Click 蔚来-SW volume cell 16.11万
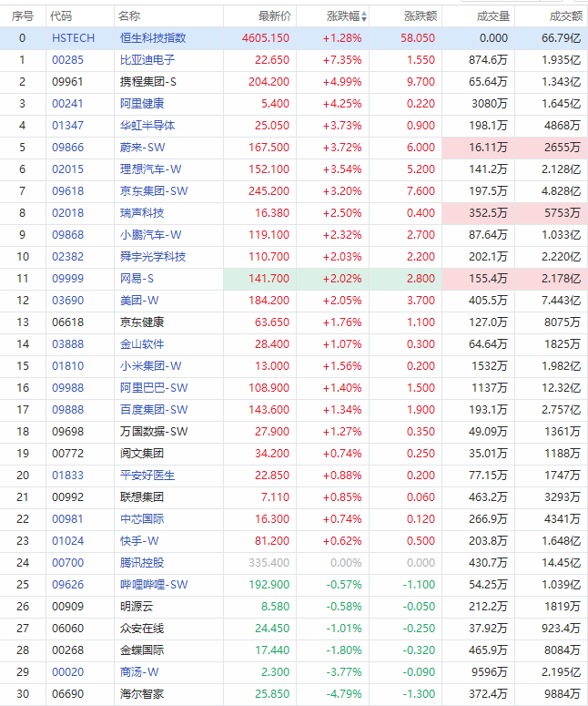Screen dimensions: 588x706 coord(478,148)
